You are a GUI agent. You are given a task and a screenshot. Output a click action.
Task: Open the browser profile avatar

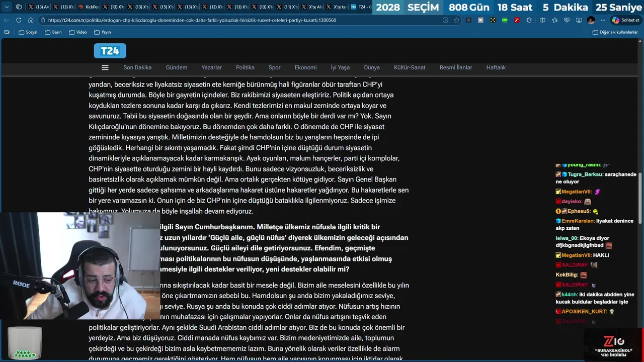tap(591, 20)
